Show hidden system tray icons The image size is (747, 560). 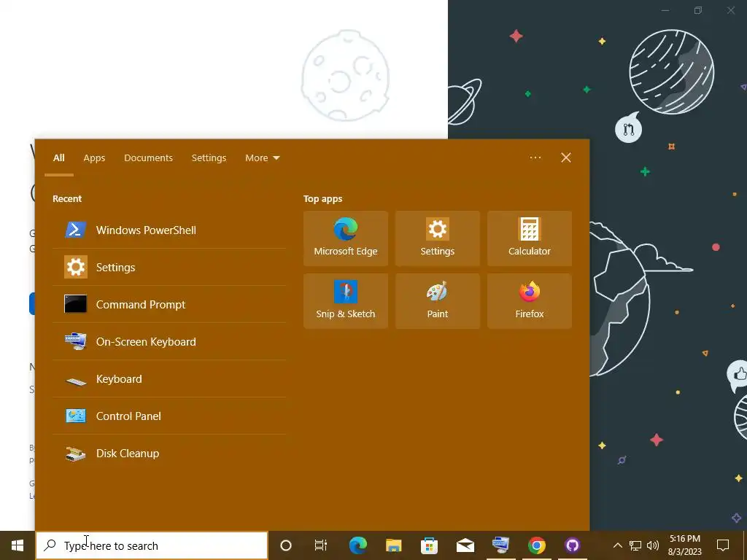617,545
